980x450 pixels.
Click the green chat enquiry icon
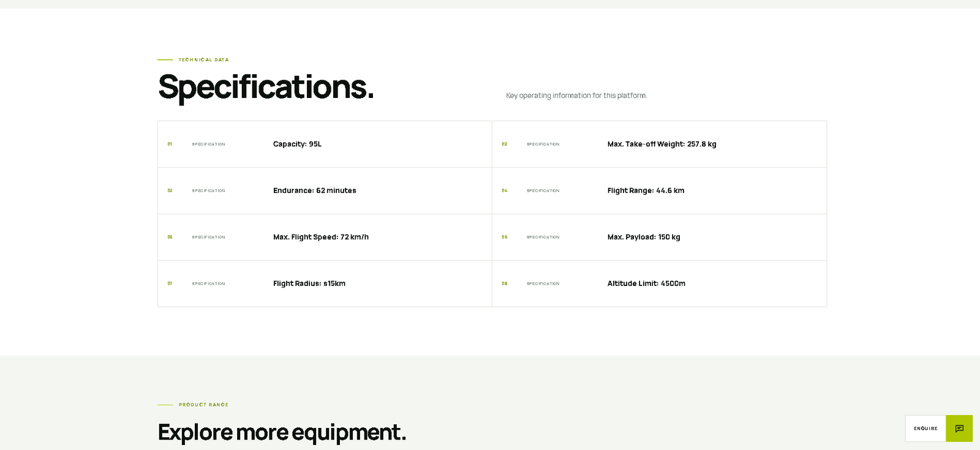pos(959,429)
